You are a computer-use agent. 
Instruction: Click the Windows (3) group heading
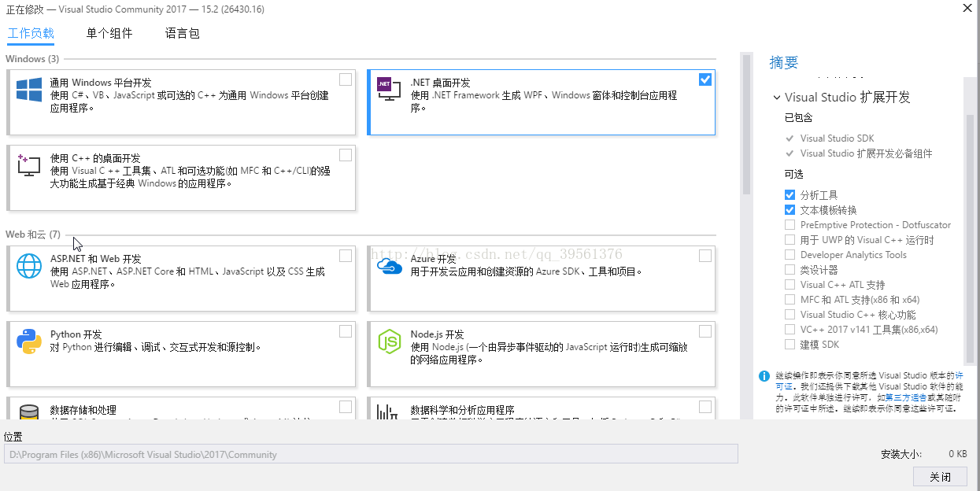[32, 59]
